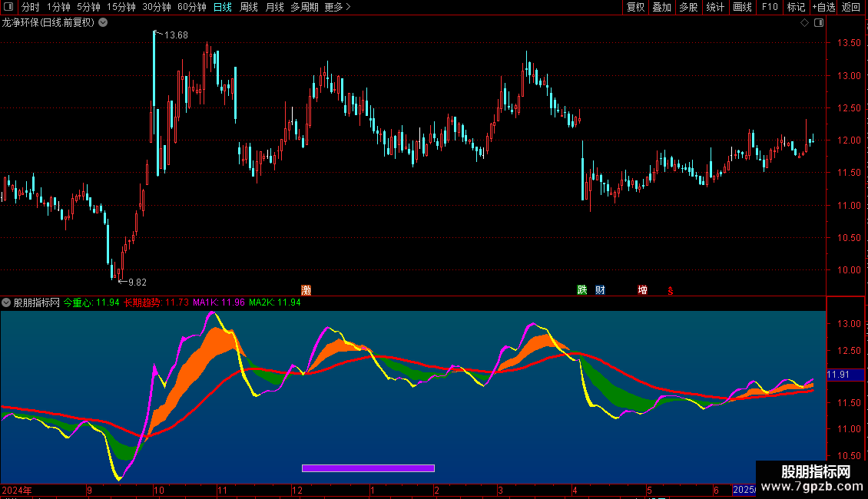Viewport: 868px width, 499px height.
Task: Click the 今重心: 11.94 indicator value
Action: click(x=91, y=302)
